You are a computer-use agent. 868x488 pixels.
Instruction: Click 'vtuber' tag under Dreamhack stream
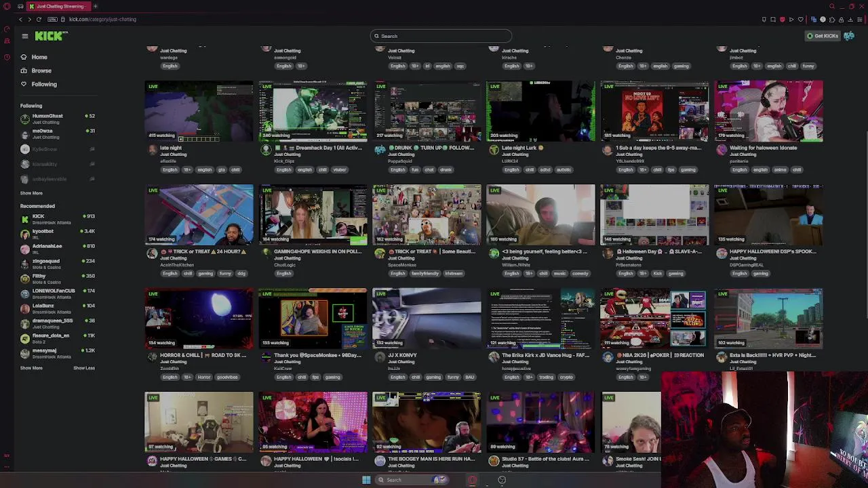pos(340,169)
